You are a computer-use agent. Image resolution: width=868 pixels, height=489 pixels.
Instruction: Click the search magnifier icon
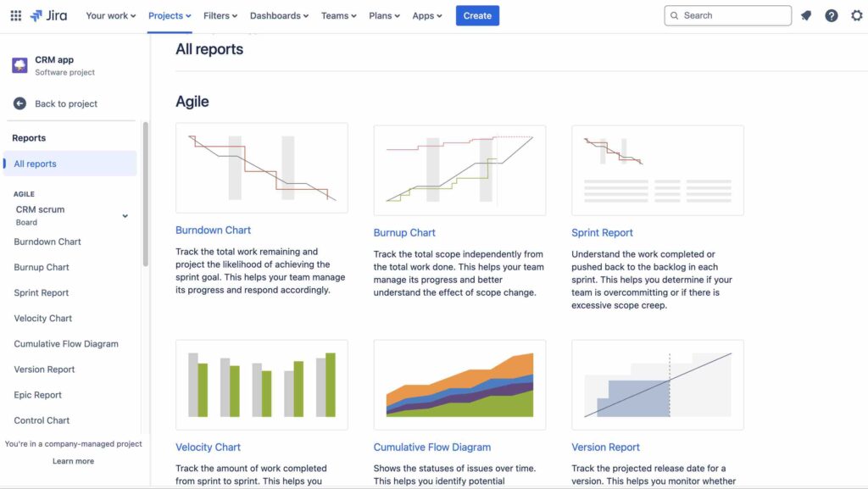674,14
